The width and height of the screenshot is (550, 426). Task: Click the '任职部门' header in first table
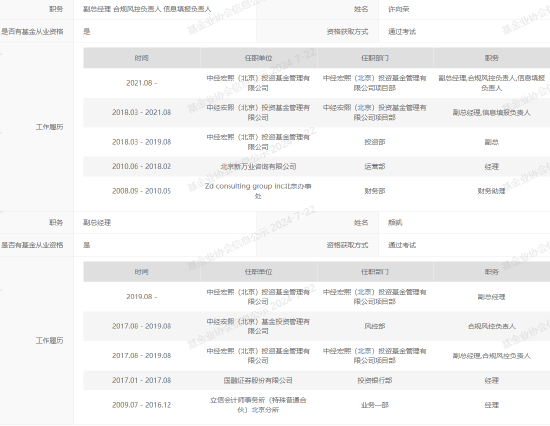[375, 58]
